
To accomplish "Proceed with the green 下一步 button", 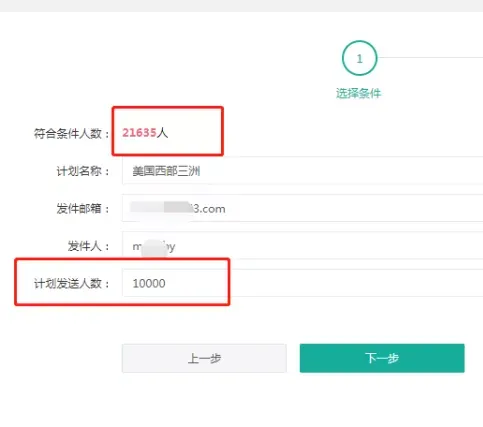I will click(x=382, y=358).
